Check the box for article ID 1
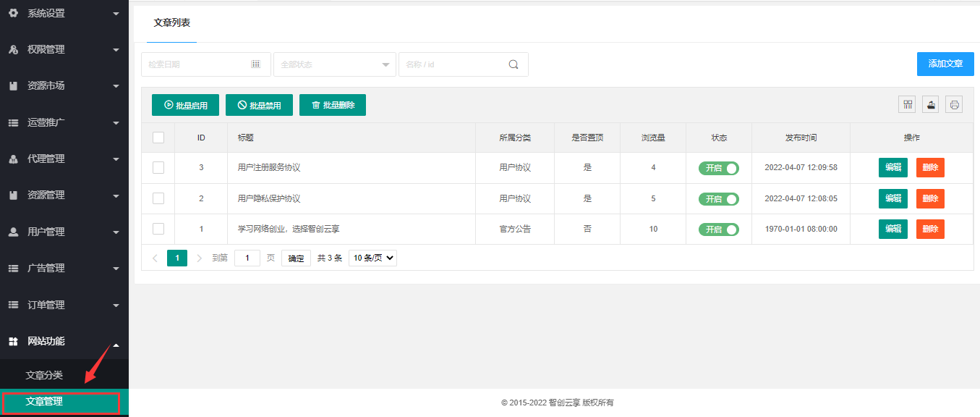The width and height of the screenshot is (980, 417). tap(158, 229)
